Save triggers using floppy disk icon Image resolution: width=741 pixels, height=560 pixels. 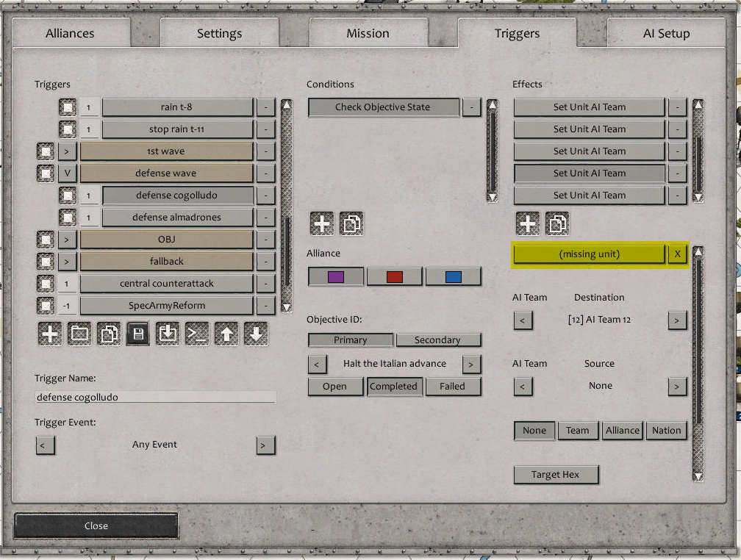[138, 334]
